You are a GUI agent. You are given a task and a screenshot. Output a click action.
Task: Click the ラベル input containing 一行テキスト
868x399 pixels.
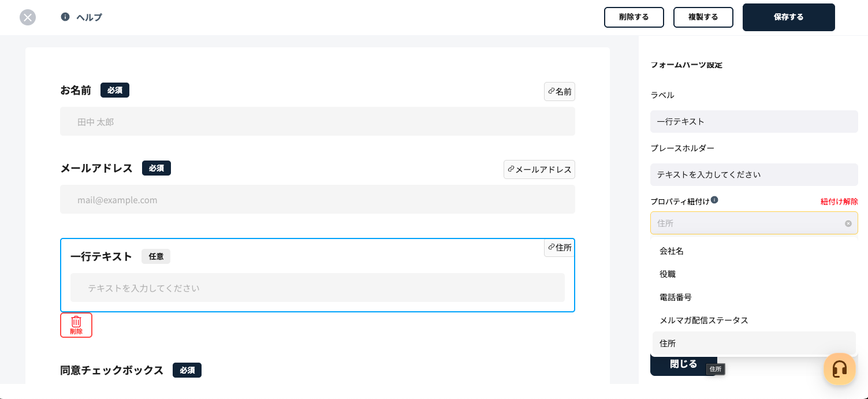point(754,121)
